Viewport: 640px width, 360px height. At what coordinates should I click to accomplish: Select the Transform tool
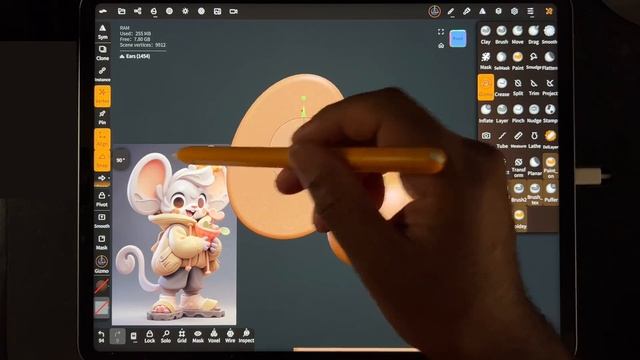tap(518, 167)
